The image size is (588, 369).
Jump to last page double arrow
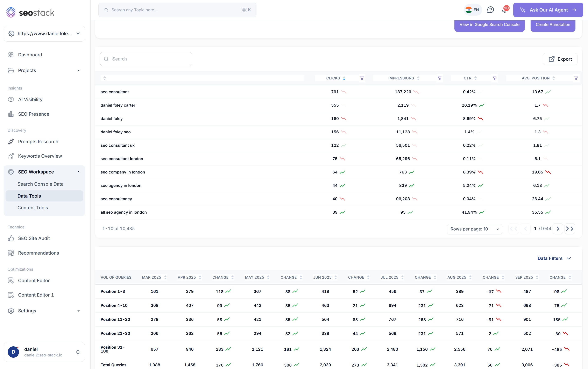[570, 229]
